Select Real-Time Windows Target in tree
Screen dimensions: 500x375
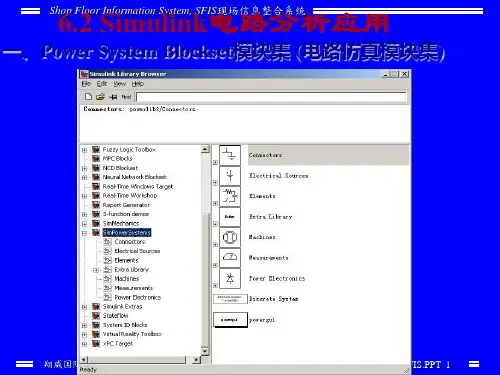(x=138, y=186)
